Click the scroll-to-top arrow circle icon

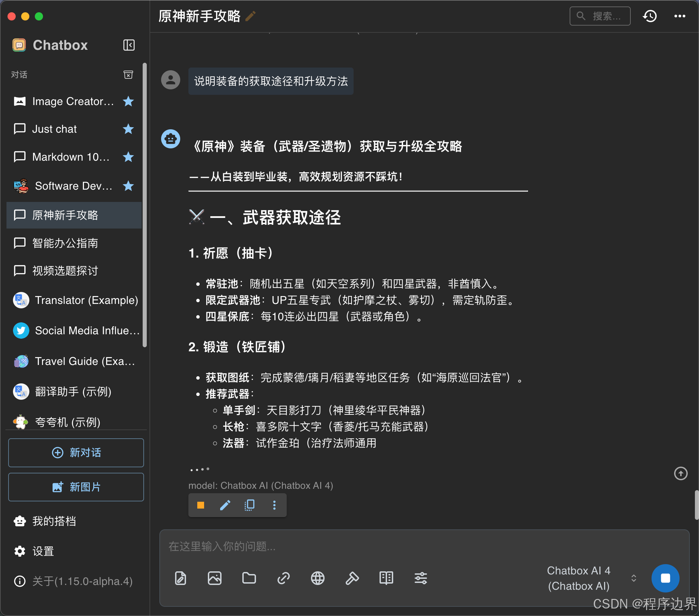pyautogui.click(x=681, y=473)
